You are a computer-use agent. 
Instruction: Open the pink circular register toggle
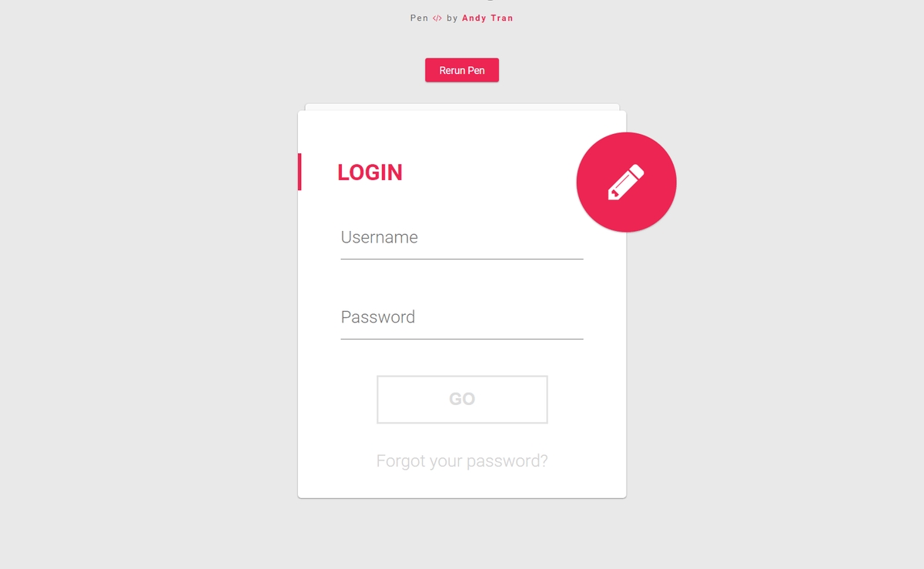tap(626, 182)
